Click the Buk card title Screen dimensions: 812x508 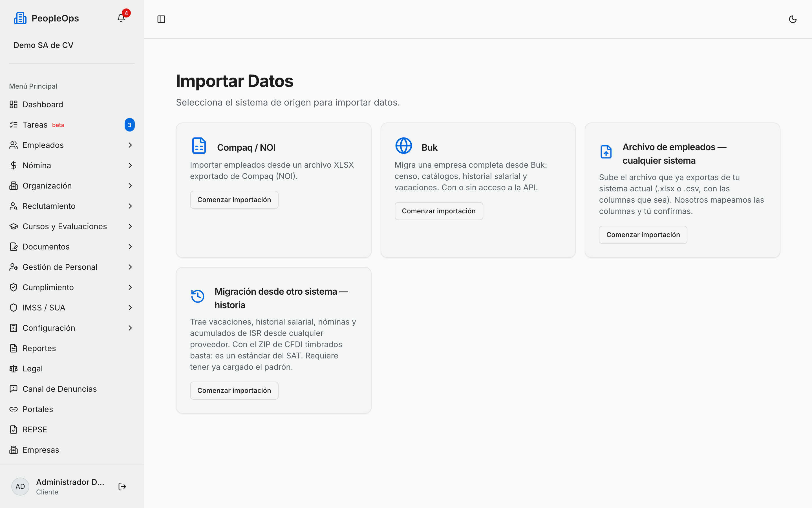[x=429, y=148]
